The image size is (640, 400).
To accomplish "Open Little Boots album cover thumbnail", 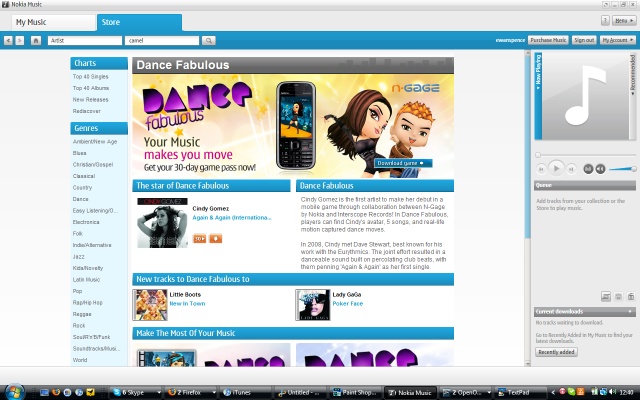I will [x=150, y=305].
